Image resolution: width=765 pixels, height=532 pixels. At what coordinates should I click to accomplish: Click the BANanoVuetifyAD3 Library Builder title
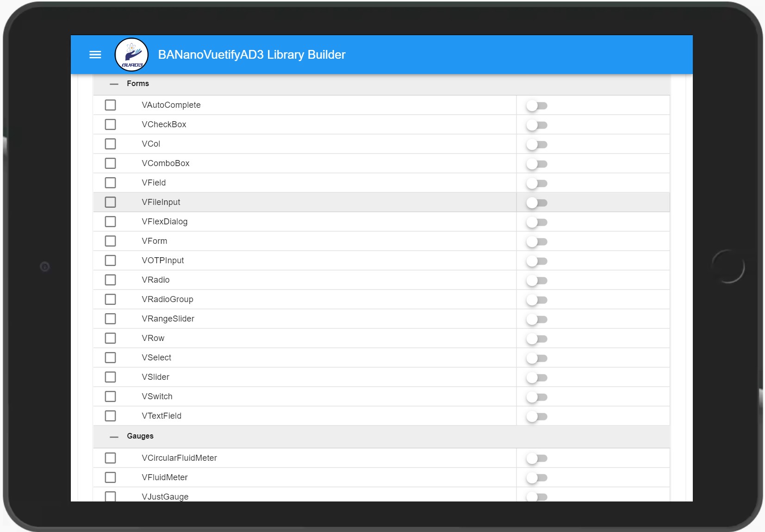pos(252,54)
